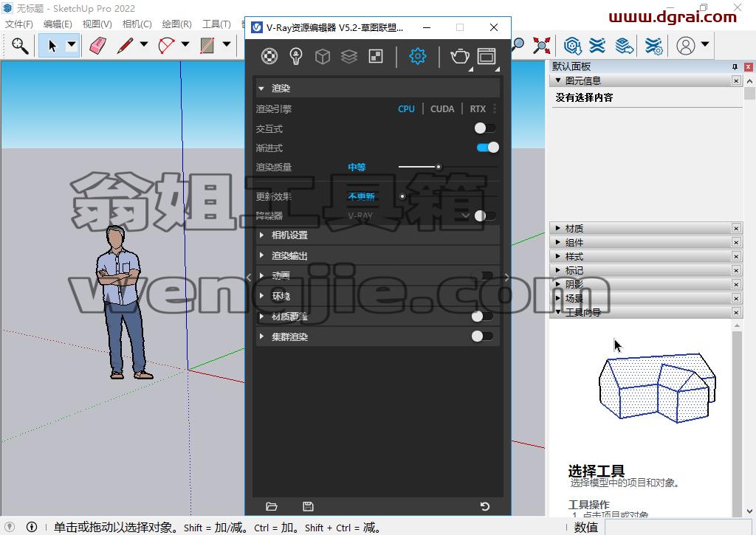Toggle the 材质覆盖 material override switch
The image size is (756, 535).
coord(483,316)
